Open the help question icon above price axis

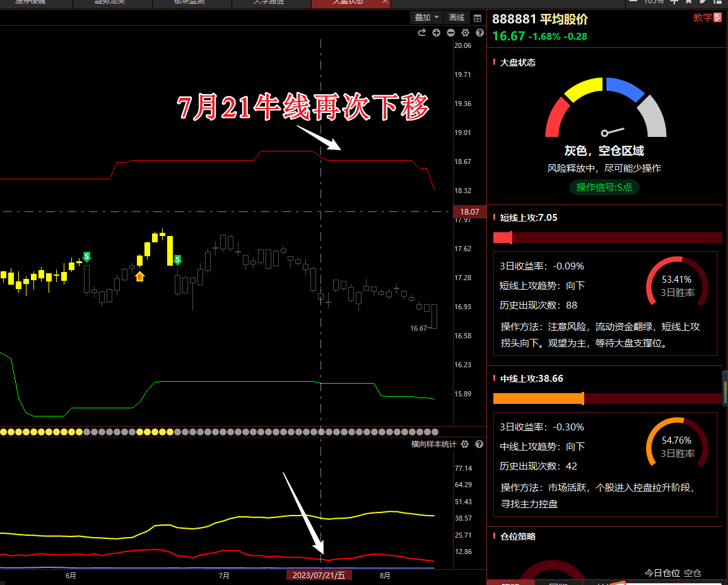[480, 33]
